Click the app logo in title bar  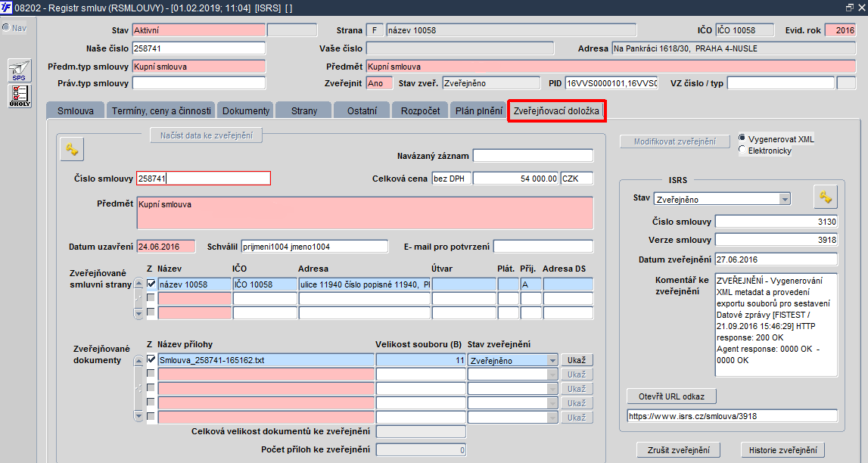click(x=6, y=8)
